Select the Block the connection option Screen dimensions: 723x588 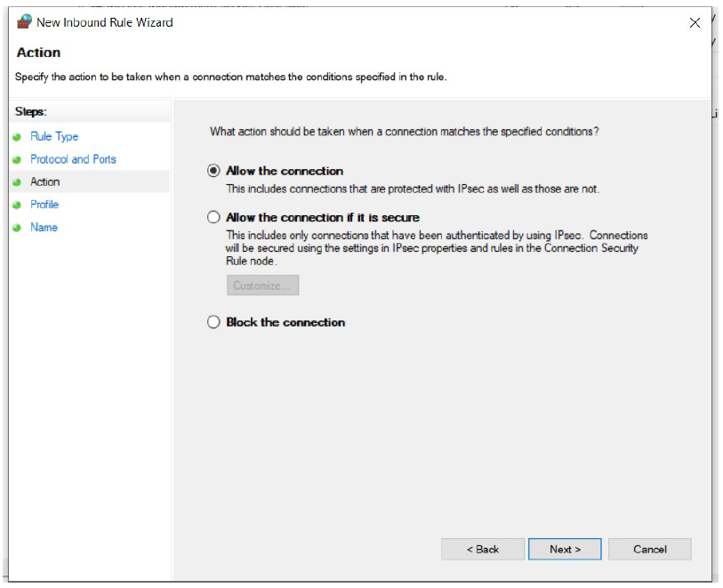tap(213, 322)
